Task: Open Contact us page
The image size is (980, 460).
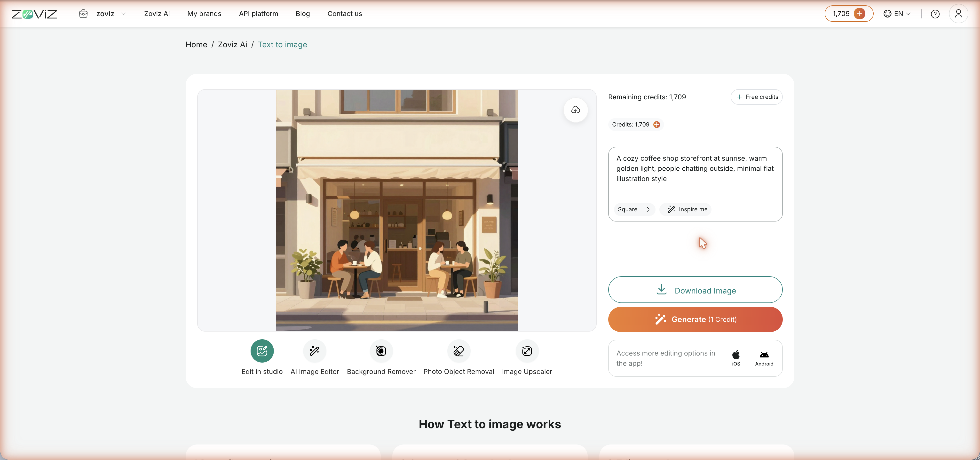Action: point(345,14)
